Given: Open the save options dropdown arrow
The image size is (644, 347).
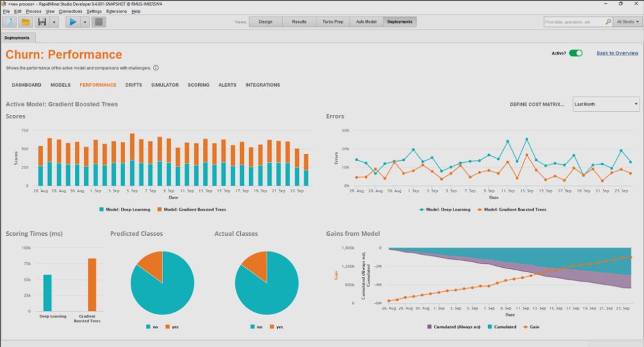Looking at the screenshot, I should tap(54, 22).
